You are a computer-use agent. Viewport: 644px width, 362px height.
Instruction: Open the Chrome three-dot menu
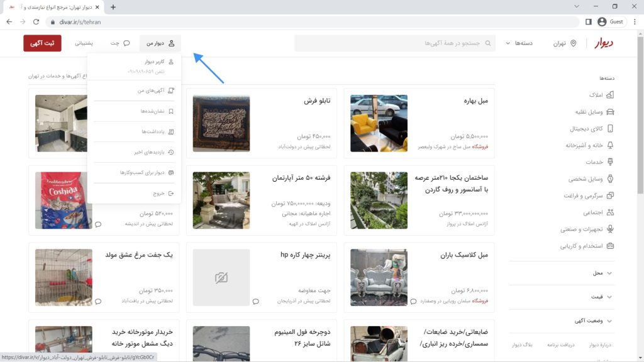point(635,22)
